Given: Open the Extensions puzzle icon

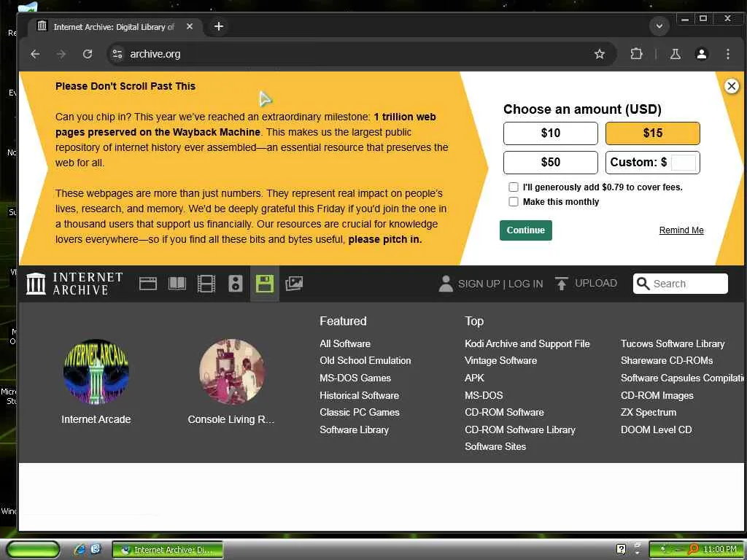Looking at the screenshot, I should point(636,54).
